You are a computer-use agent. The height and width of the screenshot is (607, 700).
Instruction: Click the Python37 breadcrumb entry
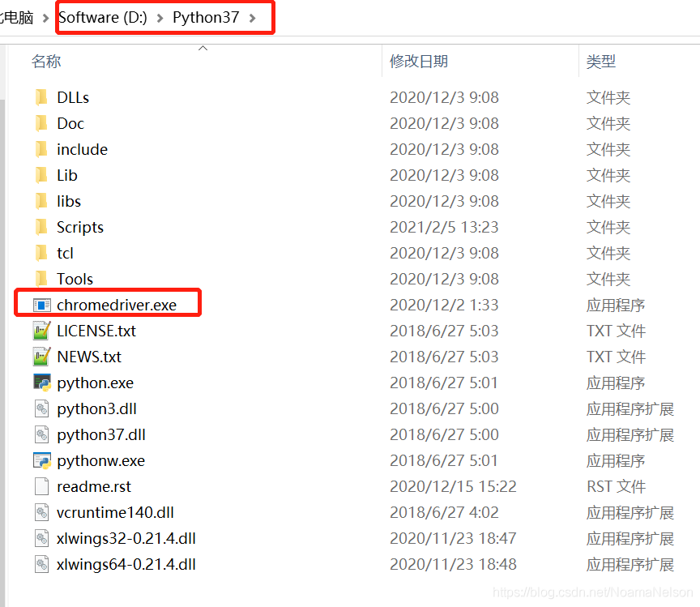[205, 16]
